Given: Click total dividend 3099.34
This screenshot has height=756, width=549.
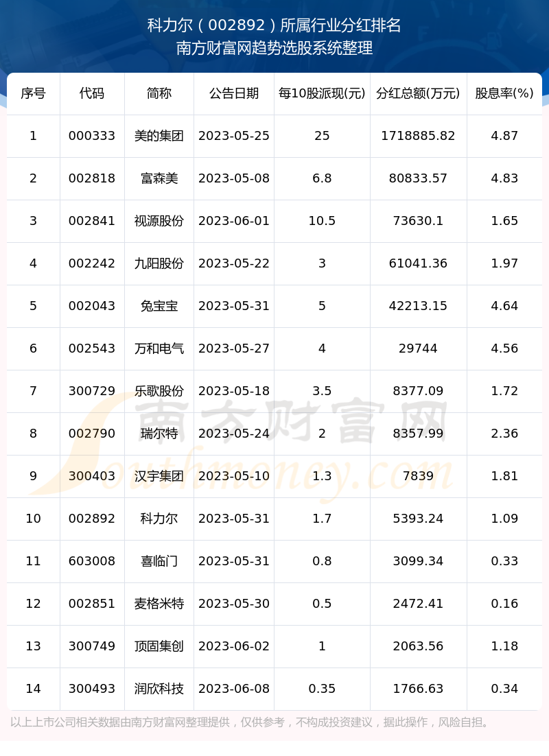Looking at the screenshot, I should pos(418,560).
